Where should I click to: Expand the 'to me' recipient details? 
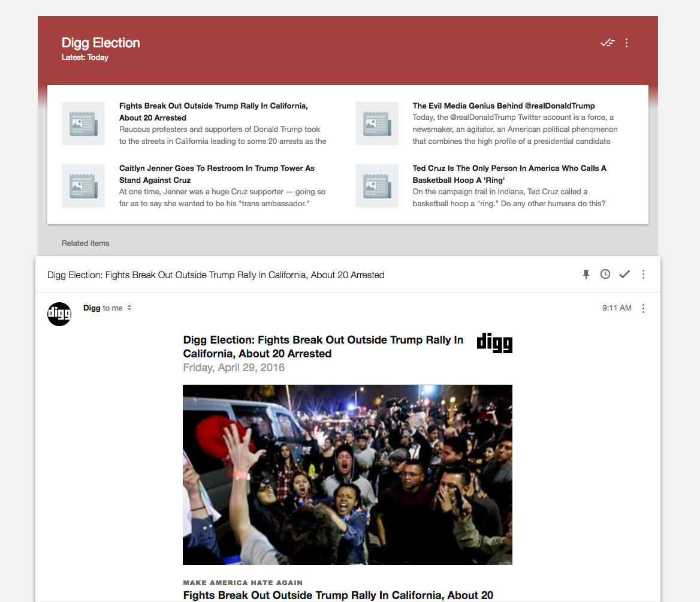(130, 308)
